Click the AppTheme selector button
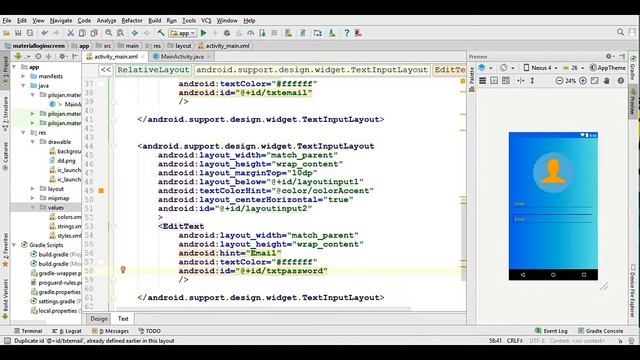This screenshot has width=640, height=360. (607, 68)
